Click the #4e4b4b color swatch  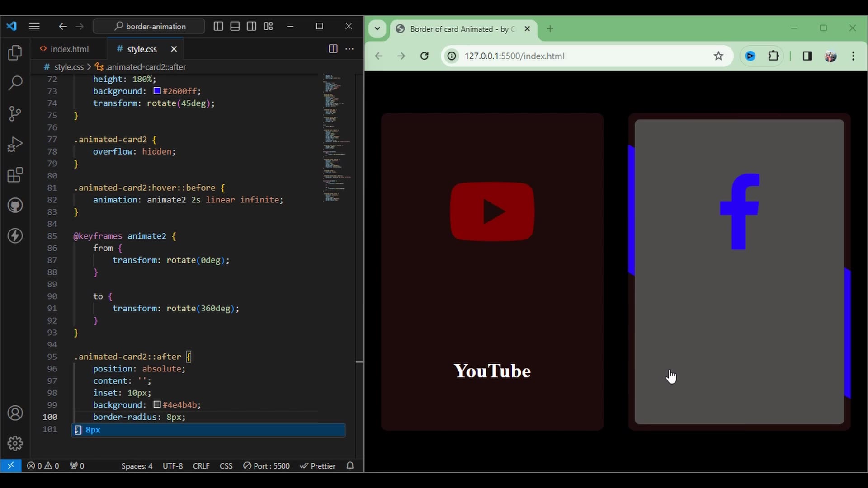click(x=157, y=404)
